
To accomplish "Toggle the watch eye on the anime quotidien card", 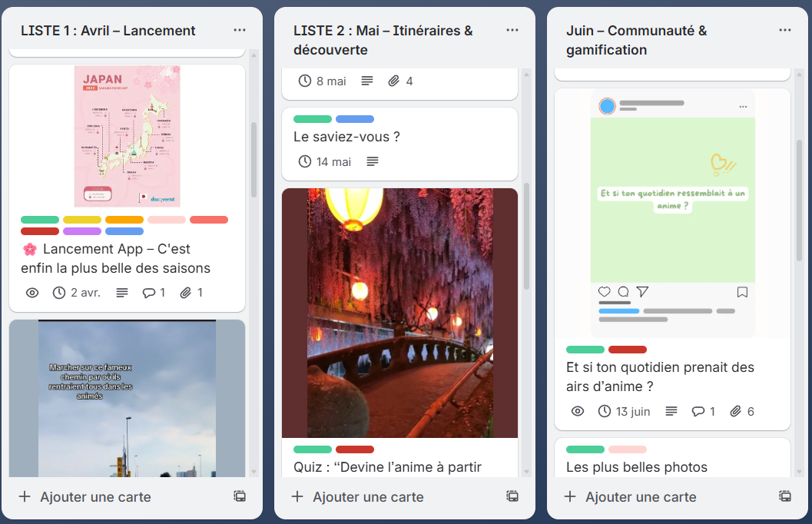I will [578, 411].
